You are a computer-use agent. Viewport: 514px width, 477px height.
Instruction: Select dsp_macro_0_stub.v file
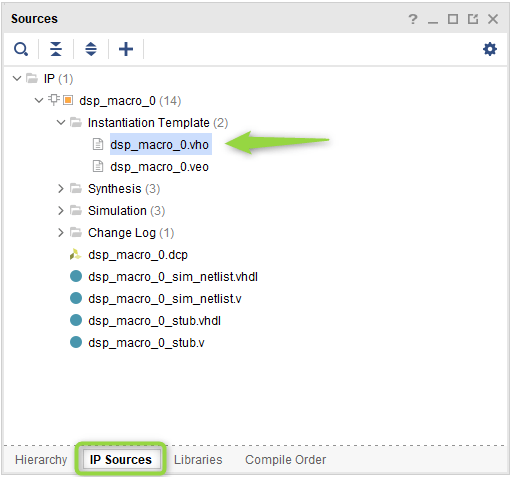tap(146, 343)
